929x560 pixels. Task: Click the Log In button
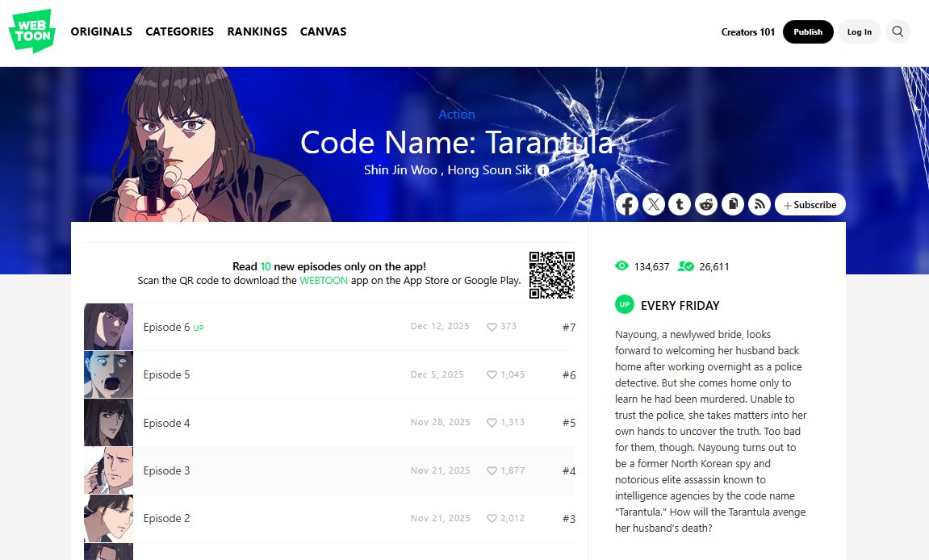[859, 32]
